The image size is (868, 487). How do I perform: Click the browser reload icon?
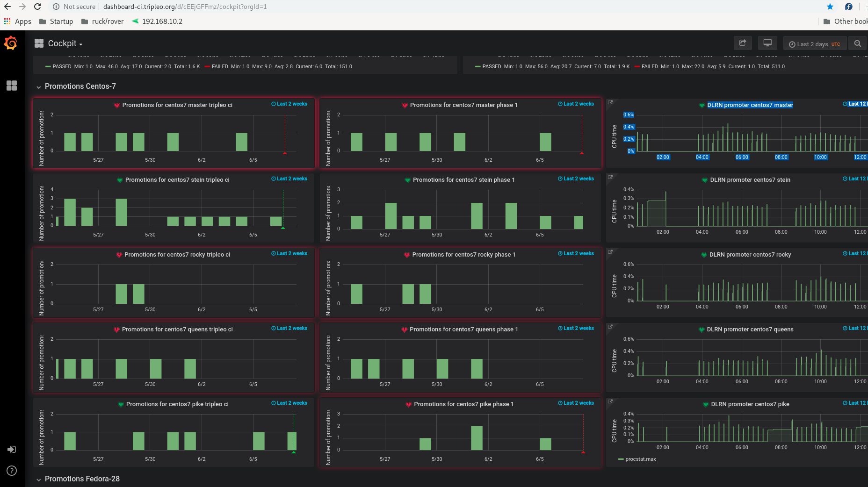(x=37, y=7)
